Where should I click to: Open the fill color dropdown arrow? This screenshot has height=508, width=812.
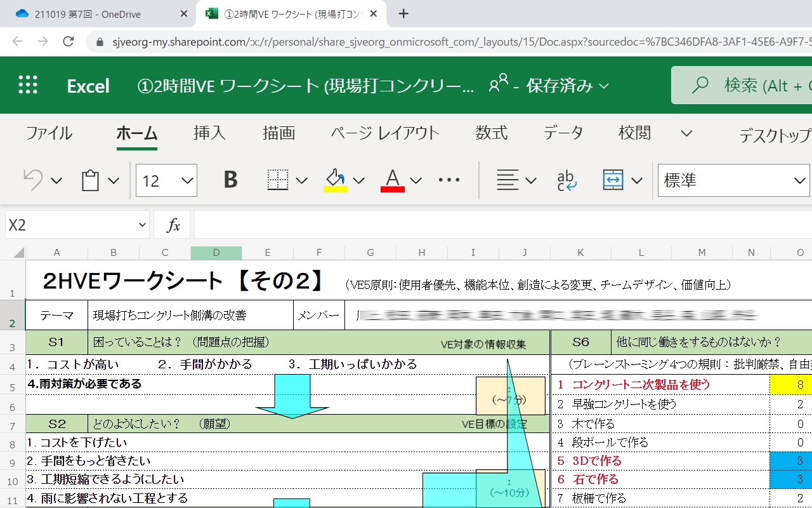pyautogui.click(x=359, y=181)
